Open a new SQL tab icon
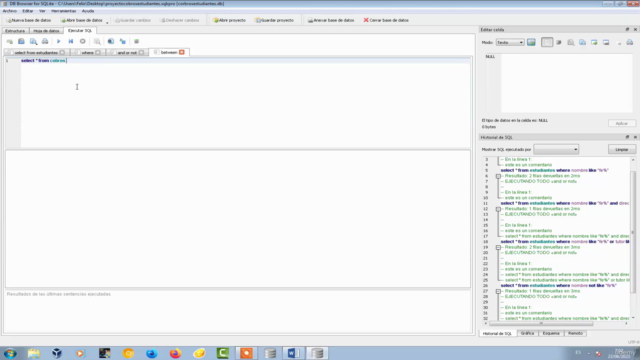Screen dimensions: 640x360 tap(9, 41)
